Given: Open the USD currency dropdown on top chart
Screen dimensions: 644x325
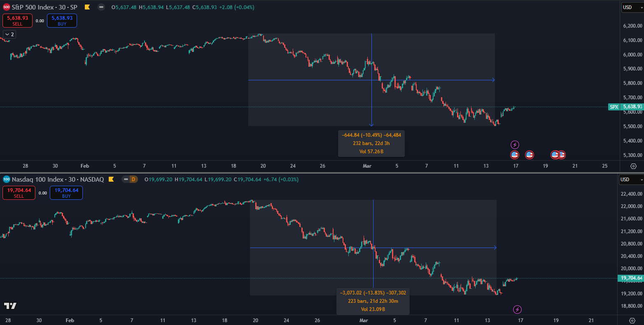Looking at the screenshot, I should (x=632, y=7).
